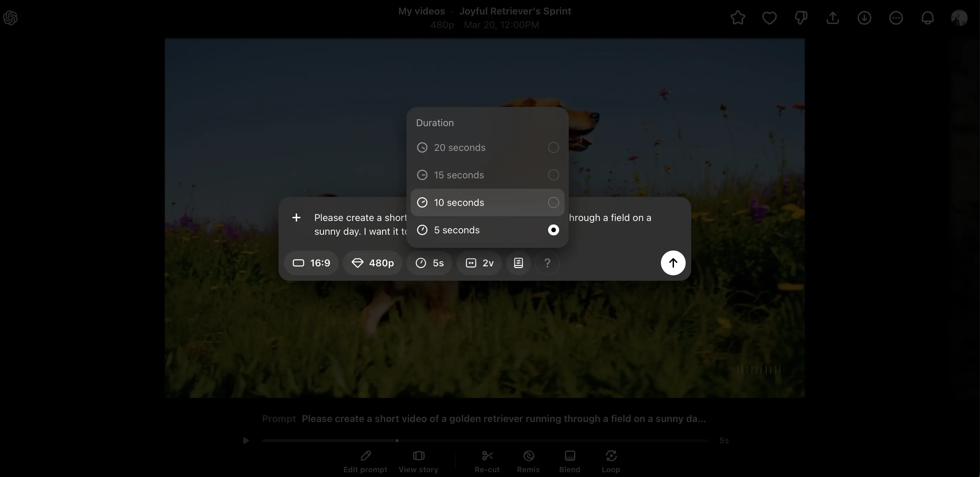Image resolution: width=980 pixels, height=477 pixels.
Task: Click the video playback progress bar
Action: [x=484, y=441]
